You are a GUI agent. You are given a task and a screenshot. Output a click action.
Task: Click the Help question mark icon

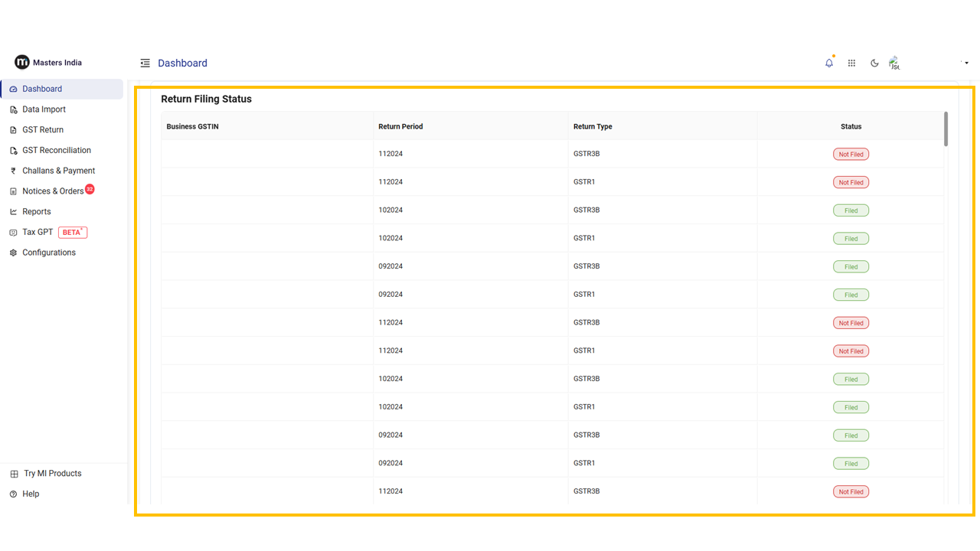coord(13,494)
